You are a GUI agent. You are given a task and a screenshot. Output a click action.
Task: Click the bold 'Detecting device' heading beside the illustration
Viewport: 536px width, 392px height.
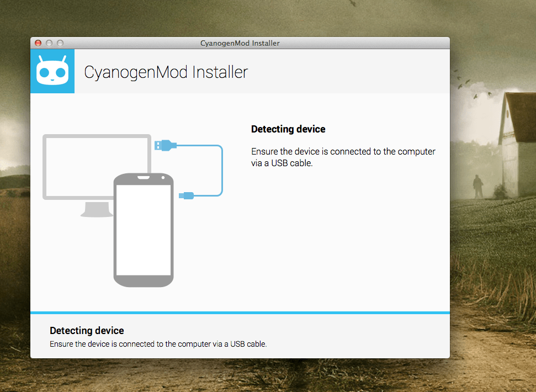[288, 129]
